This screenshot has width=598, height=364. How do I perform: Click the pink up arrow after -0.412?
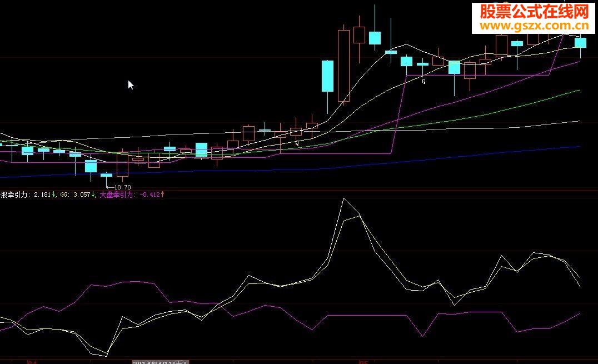pyautogui.click(x=162, y=195)
